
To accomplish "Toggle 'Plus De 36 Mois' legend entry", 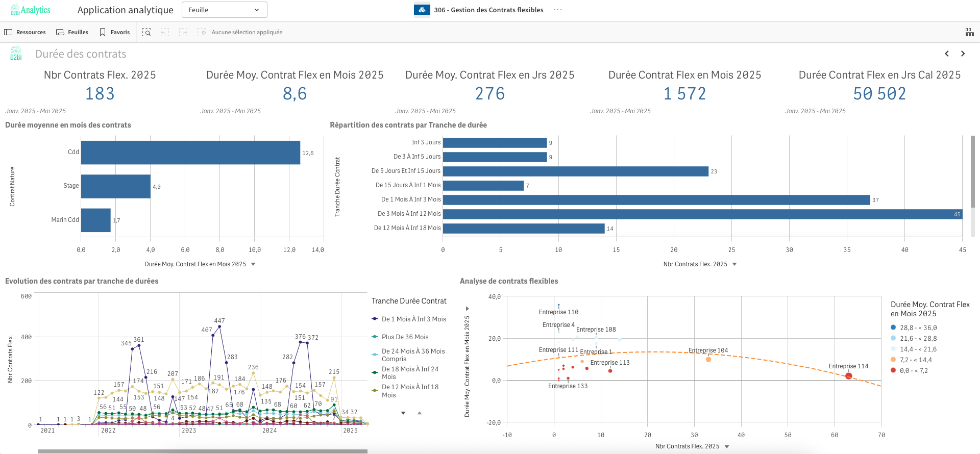I will (x=405, y=337).
